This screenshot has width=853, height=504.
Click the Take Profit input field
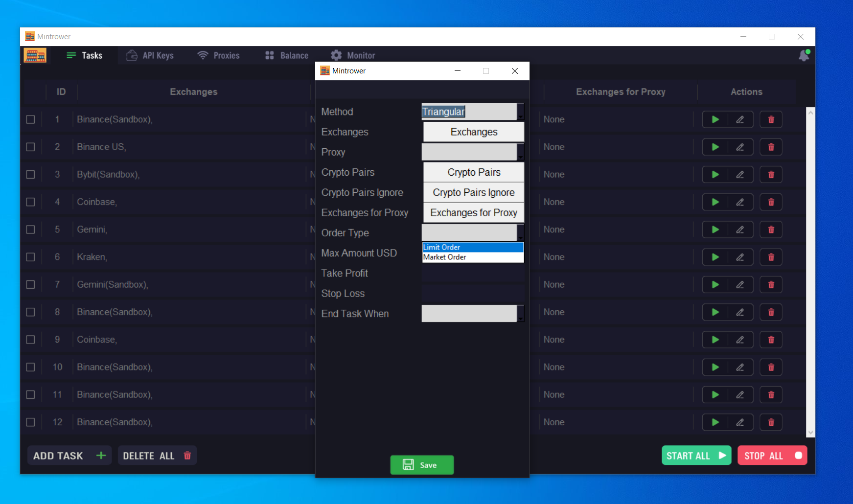472,274
